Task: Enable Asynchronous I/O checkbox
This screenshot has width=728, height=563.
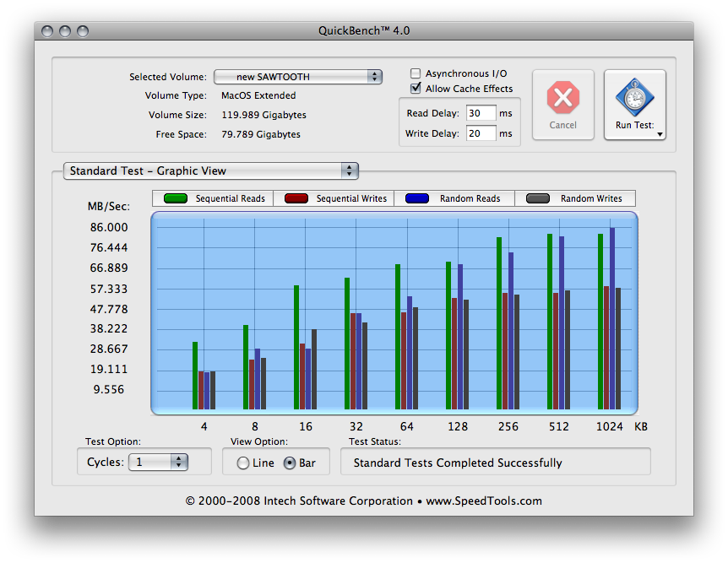Action: pyautogui.click(x=416, y=73)
